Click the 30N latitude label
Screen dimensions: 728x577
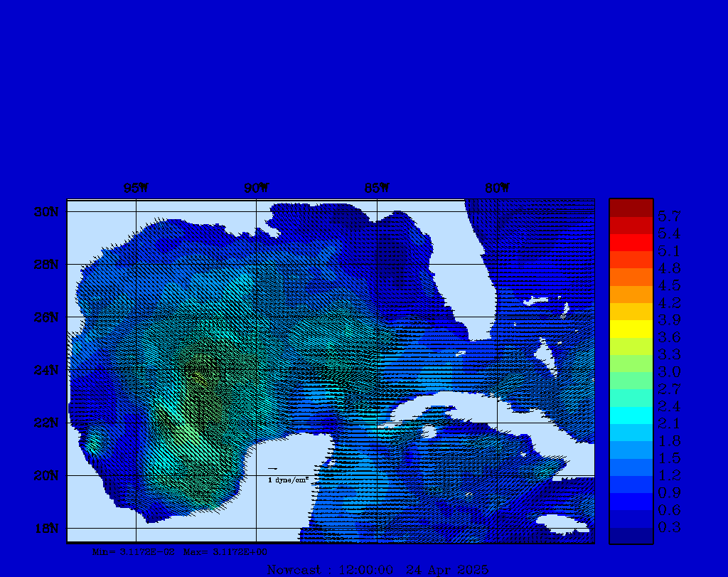tap(45, 212)
